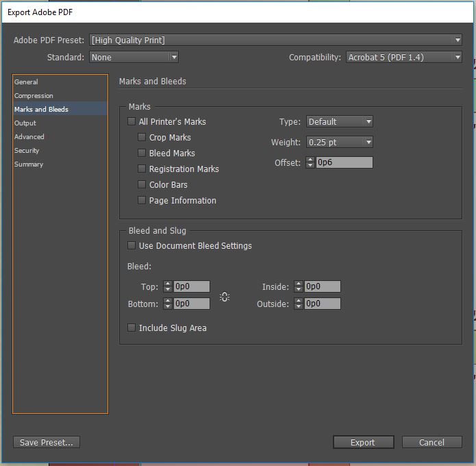This screenshot has height=466, width=476.
Task: Turn on Registration Marks checkbox
Action: point(142,169)
